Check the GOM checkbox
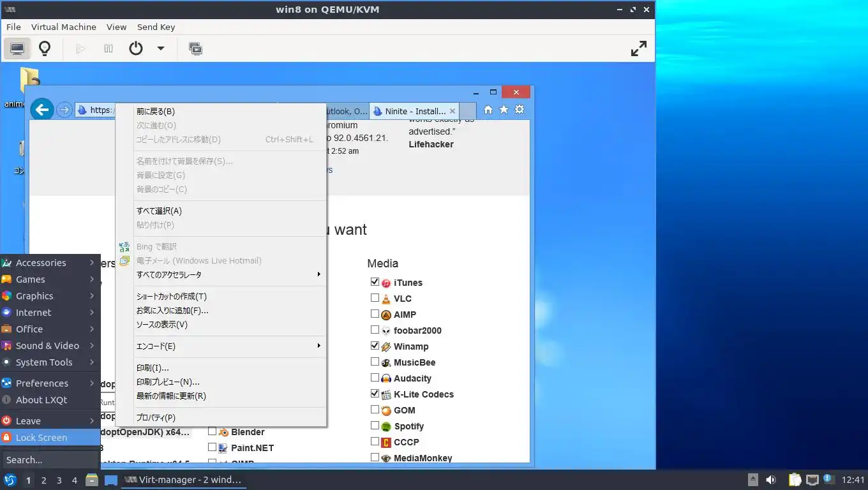This screenshot has width=868, height=490. pos(375,409)
